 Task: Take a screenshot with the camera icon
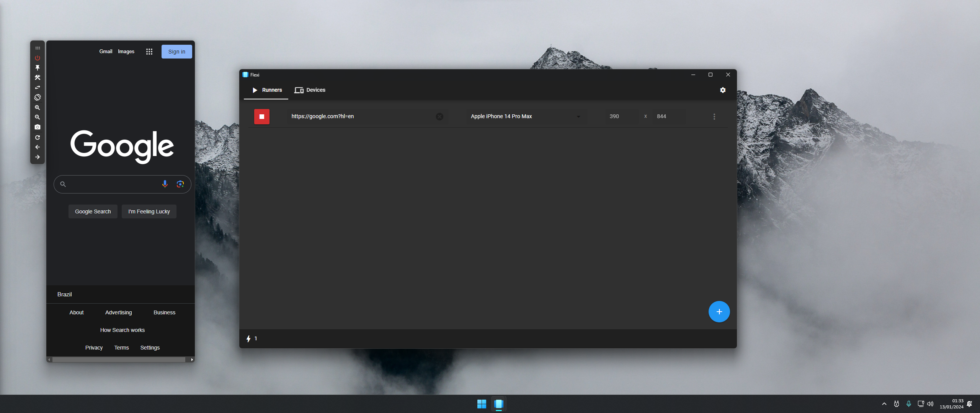coord(38,127)
